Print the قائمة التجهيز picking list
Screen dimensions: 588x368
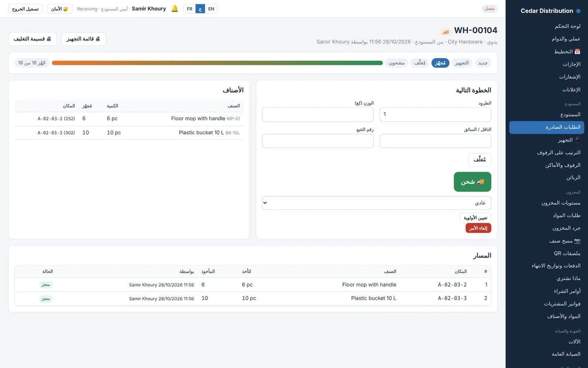click(83, 39)
